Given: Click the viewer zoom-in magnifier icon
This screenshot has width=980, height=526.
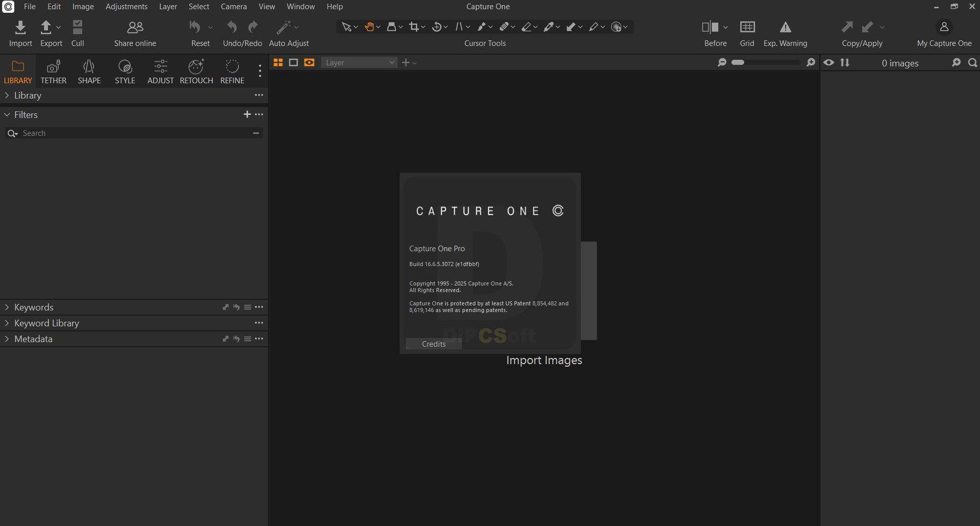Looking at the screenshot, I should click(x=811, y=62).
